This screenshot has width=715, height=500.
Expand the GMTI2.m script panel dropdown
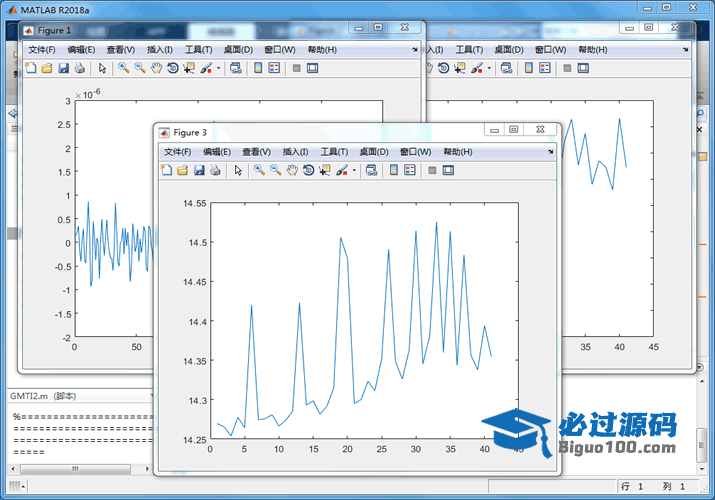[151, 396]
